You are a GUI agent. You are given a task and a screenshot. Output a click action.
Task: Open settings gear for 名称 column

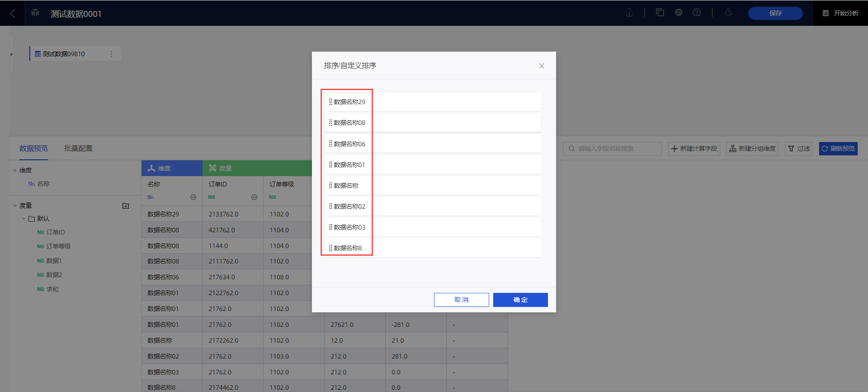193,197
